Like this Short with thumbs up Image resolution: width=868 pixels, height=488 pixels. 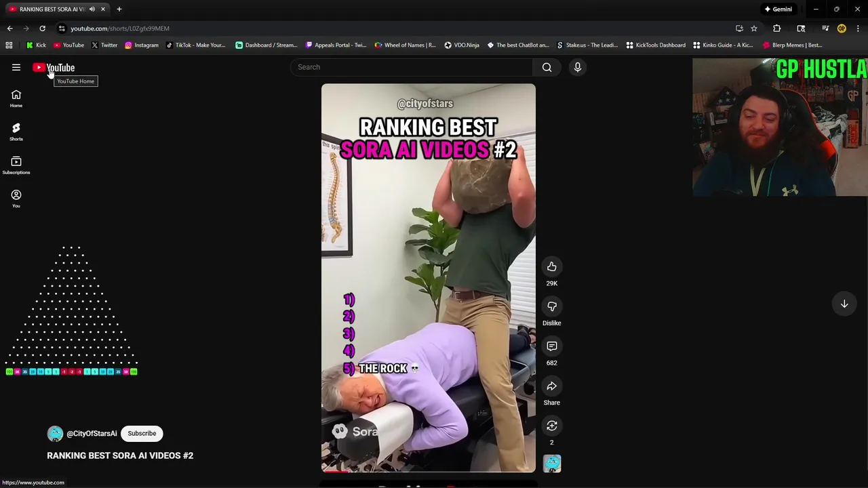[552, 266]
